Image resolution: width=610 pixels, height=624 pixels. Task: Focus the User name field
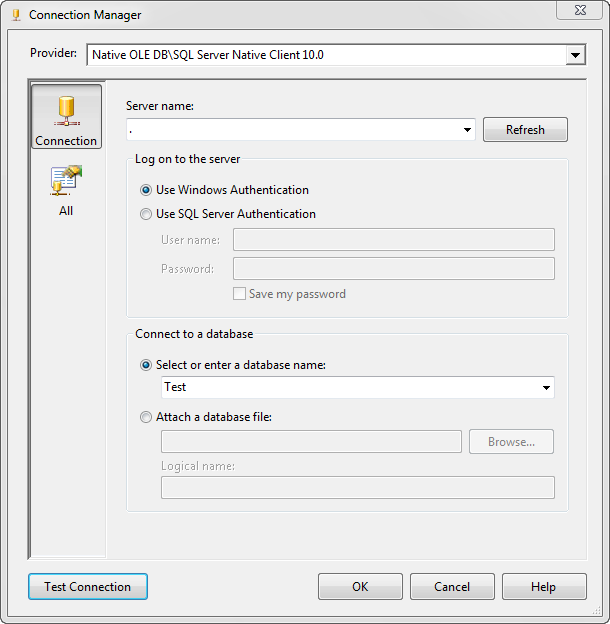coord(394,240)
